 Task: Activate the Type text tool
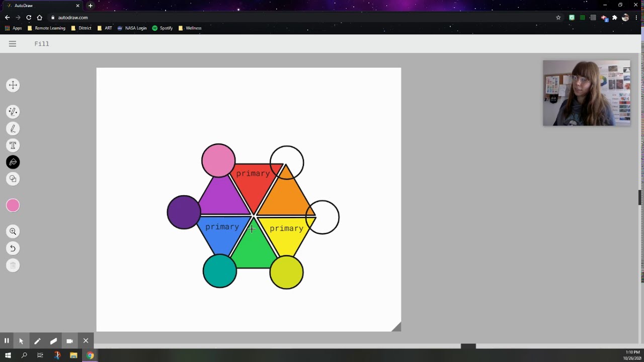[13, 145]
